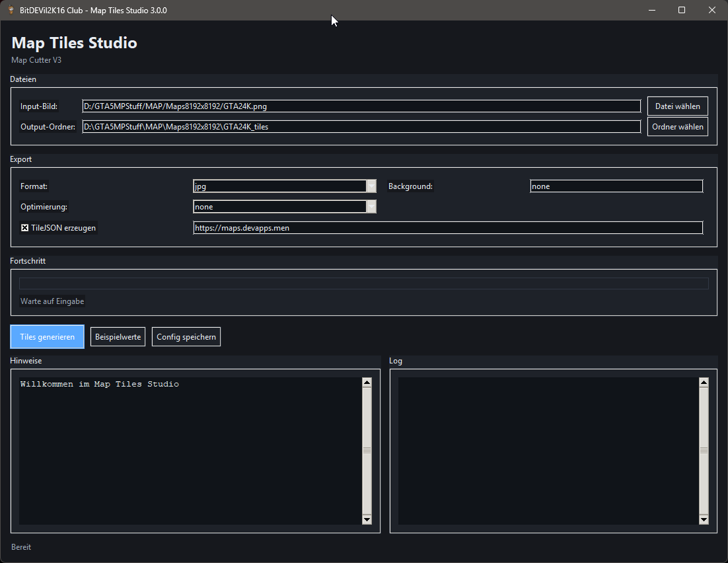Click the Background input field
The width and height of the screenshot is (728, 563).
(616, 186)
